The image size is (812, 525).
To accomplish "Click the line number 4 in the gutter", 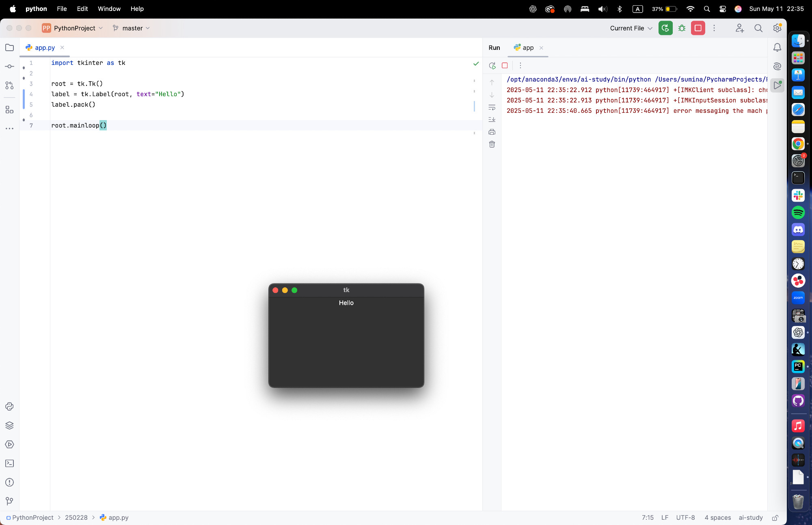I will point(31,94).
